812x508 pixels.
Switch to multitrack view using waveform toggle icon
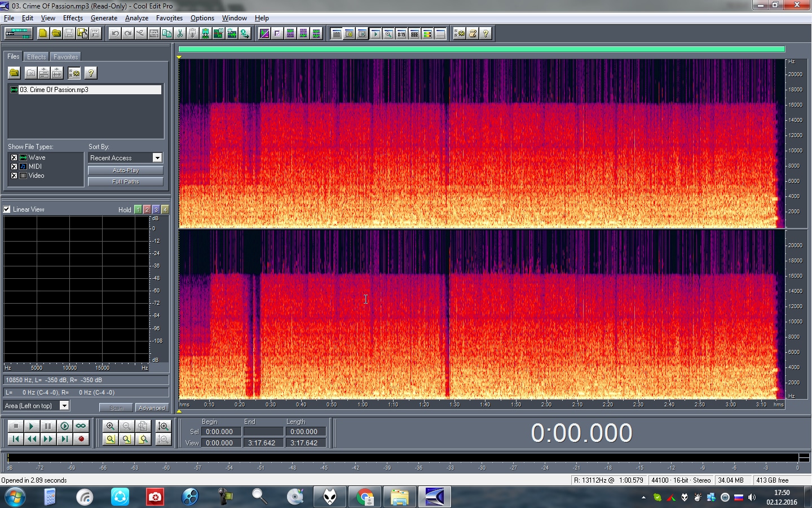(x=19, y=33)
